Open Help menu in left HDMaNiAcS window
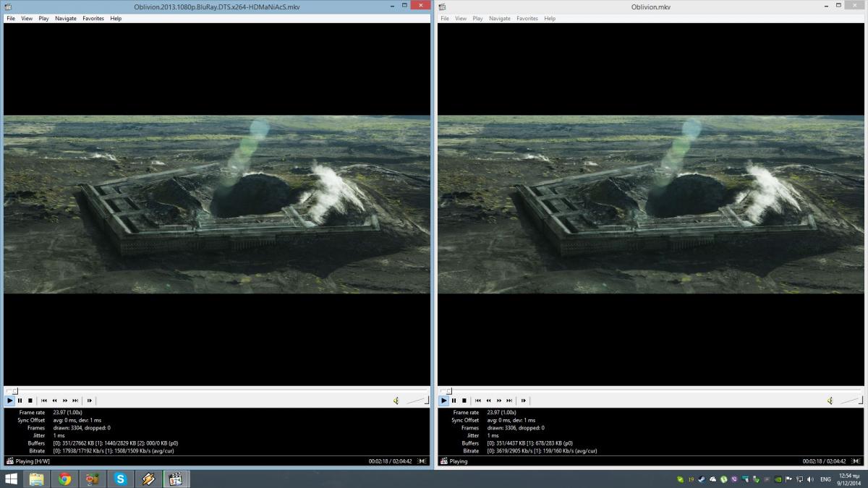868x488 pixels. point(116,18)
